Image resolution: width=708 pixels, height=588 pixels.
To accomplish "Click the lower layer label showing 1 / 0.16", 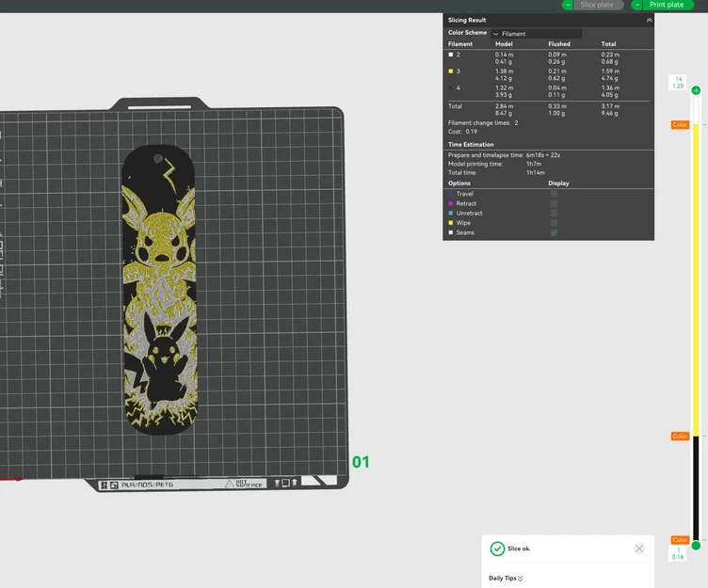I will point(678,553).
